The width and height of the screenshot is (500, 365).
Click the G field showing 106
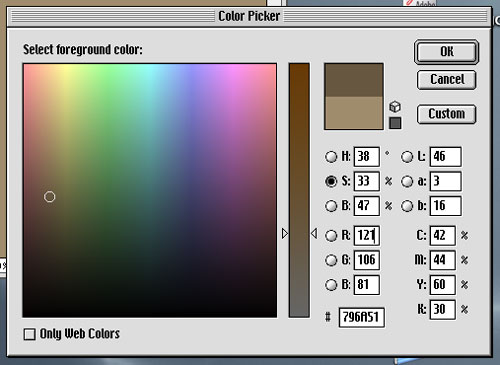pyautogui.click(x=367, y=260)
